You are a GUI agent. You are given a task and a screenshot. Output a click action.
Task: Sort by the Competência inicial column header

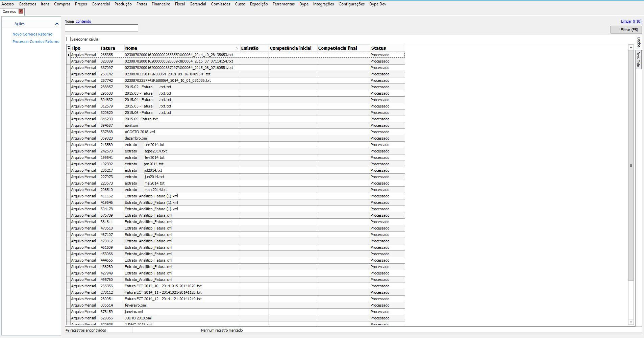pyautogui.click(x=293, y=48)
